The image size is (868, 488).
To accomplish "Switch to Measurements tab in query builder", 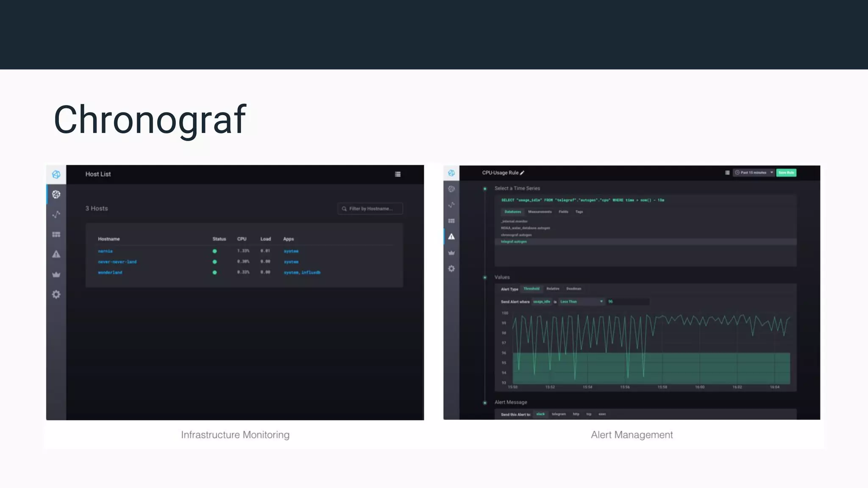I will click(540, 212).
